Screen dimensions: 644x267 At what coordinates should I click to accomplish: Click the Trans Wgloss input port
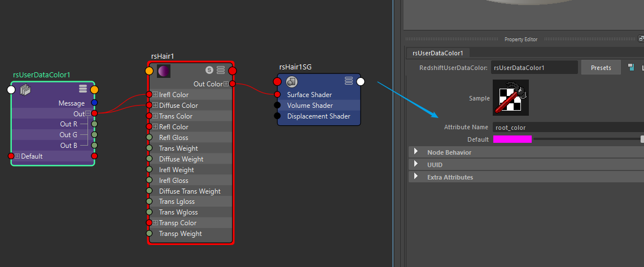pyautogui.click(x=150, y=212)
